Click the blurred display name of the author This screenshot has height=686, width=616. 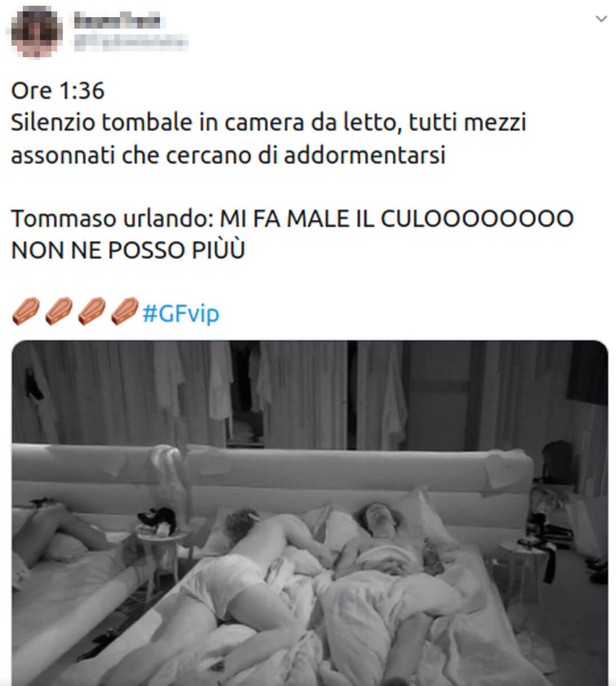(118, 21)
